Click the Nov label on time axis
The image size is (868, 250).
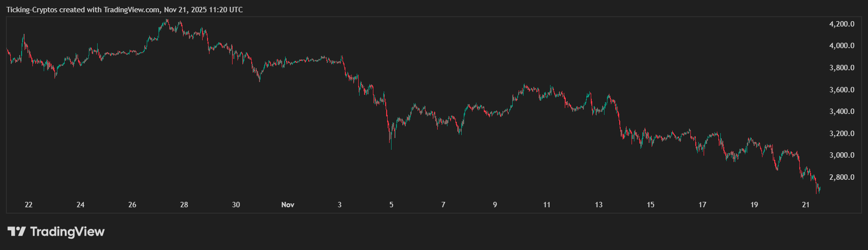tap(288, 205)
